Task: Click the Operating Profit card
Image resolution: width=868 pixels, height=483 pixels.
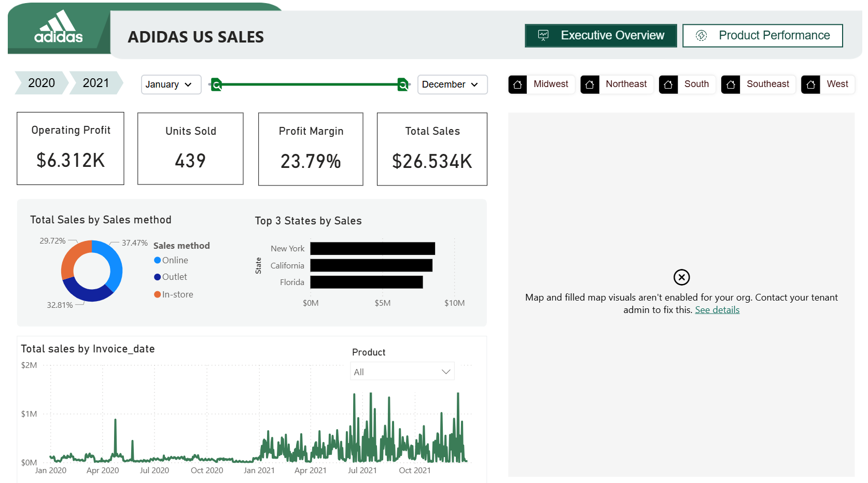Action: [x=71, y=148]
